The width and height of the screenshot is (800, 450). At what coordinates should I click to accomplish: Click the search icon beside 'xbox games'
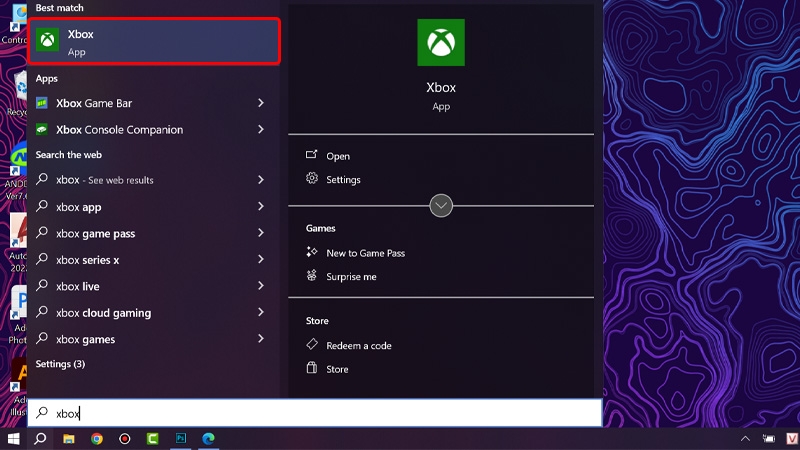coord(42,338)
